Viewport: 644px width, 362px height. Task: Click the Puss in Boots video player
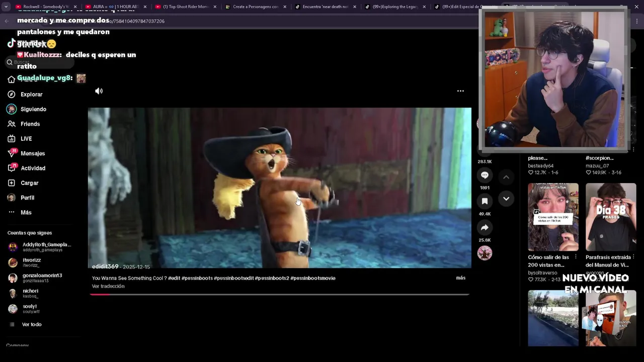pyautogui.click(x=279, y=188)
